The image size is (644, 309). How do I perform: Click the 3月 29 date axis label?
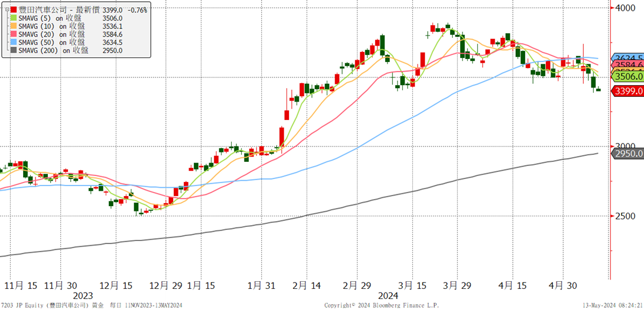point(457,285)
